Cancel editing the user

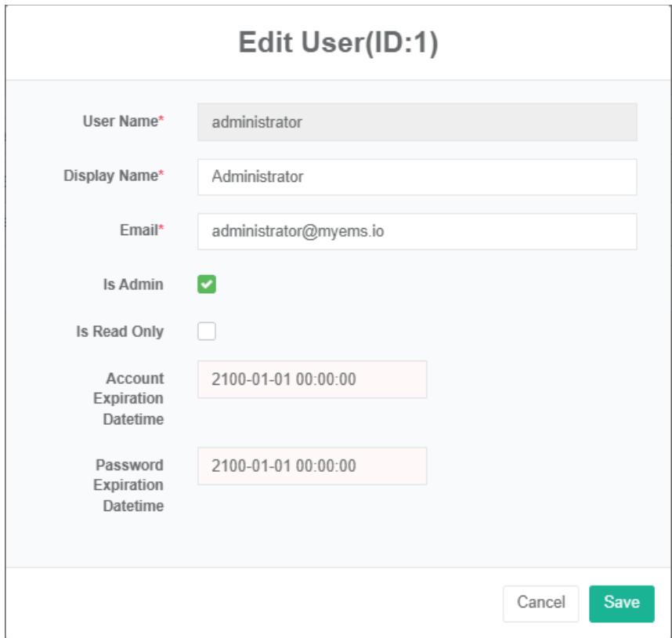(x=540, y=603)
